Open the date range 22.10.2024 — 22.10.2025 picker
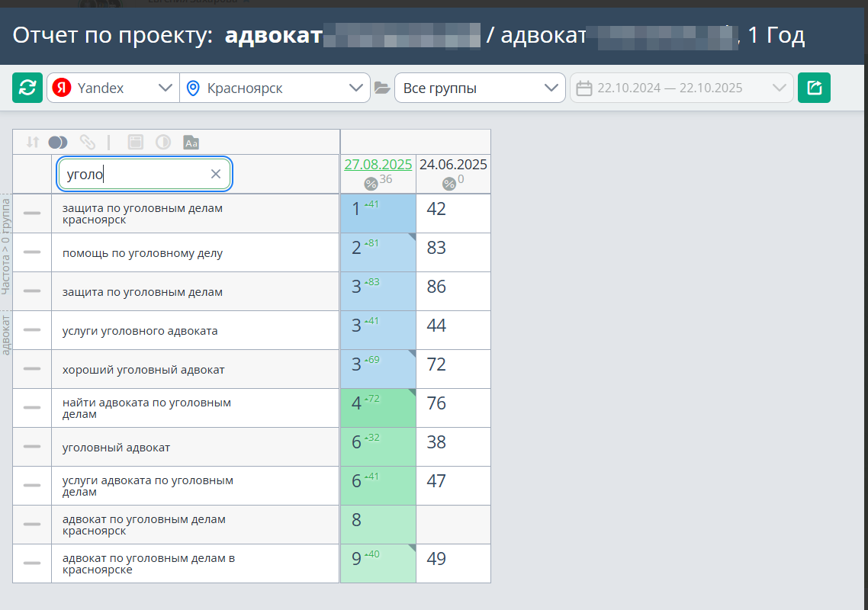868x610 pixels. [681, 88]
